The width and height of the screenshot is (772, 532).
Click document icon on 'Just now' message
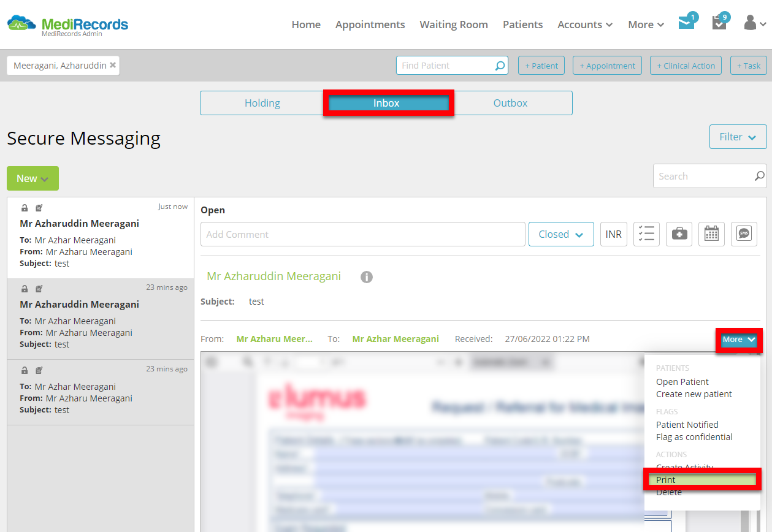tap(39, 208)
